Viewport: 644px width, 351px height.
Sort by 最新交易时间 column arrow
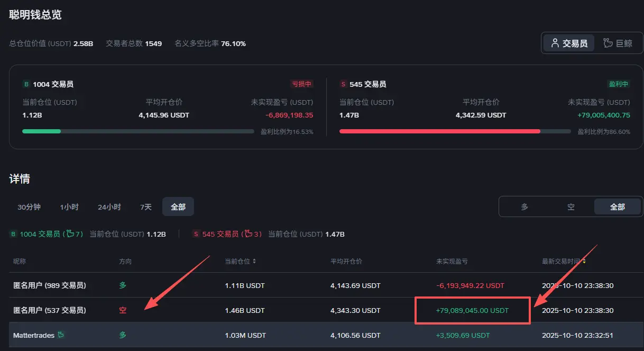584,261
